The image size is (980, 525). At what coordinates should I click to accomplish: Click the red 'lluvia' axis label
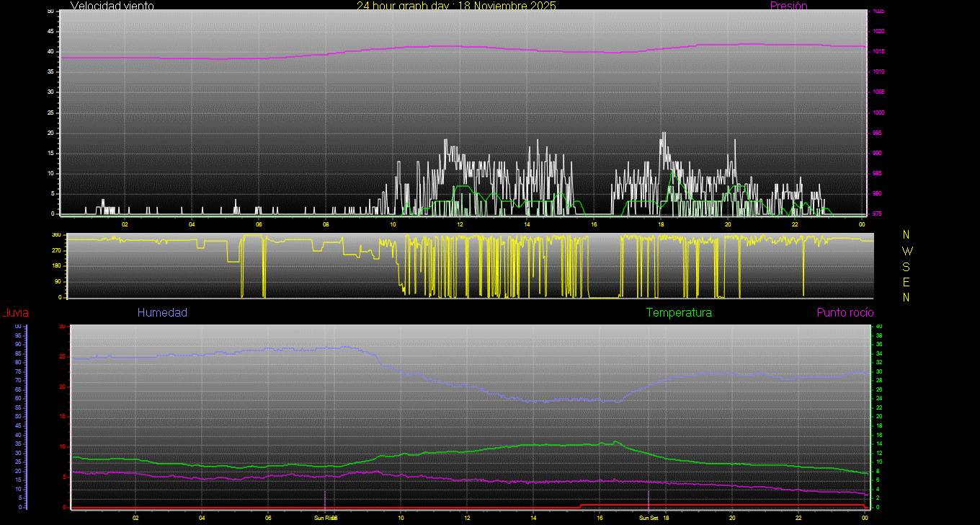(x=15, y=313)
